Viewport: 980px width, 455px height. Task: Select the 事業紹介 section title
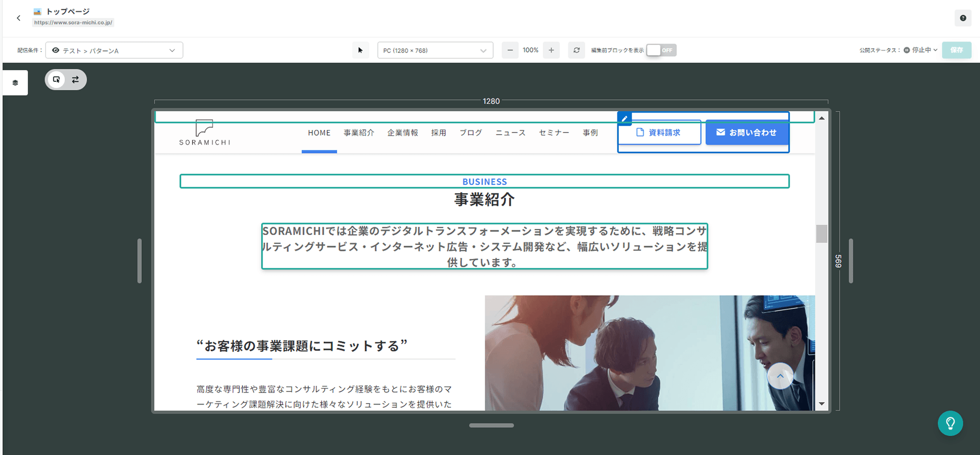click(485, 199)
